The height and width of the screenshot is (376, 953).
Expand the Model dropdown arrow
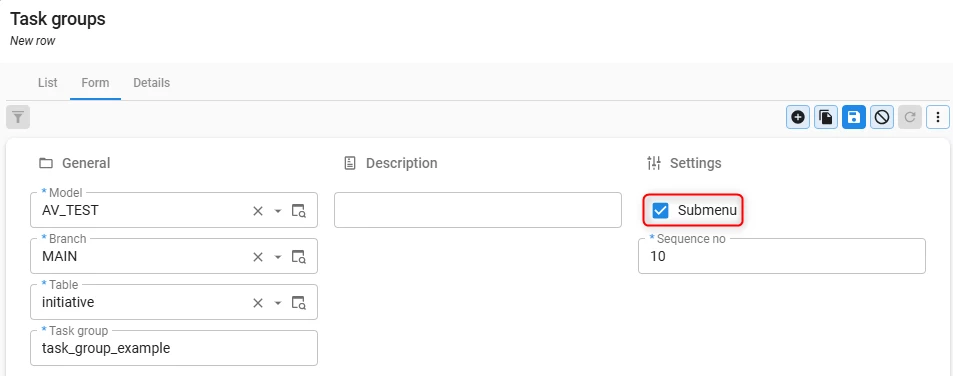click(278, 211)
